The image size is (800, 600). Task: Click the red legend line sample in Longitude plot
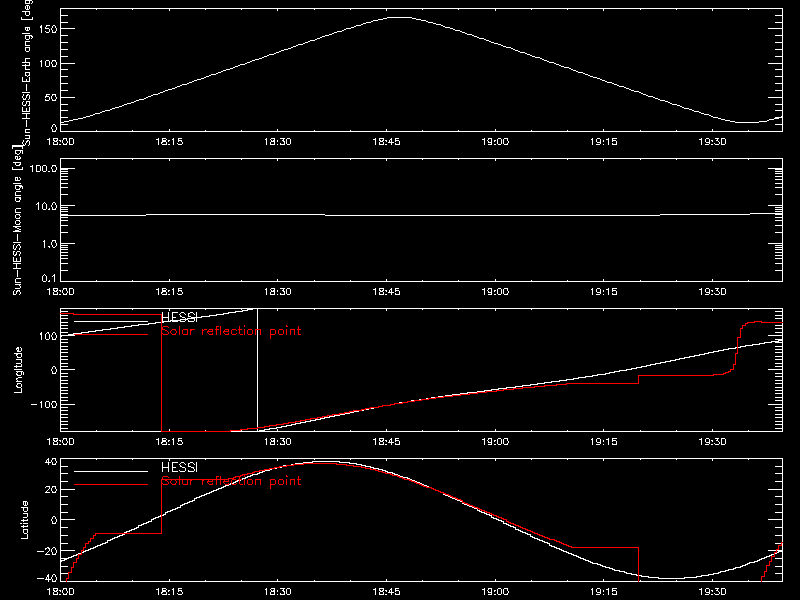(111, 335)
